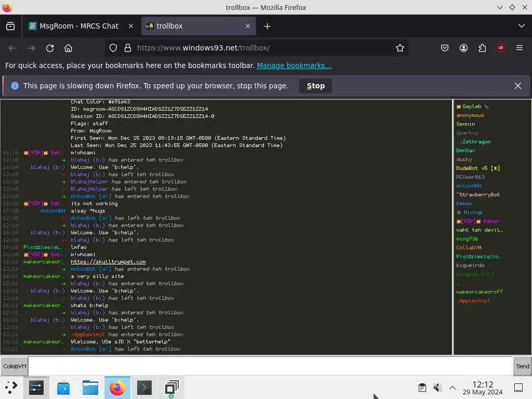
Task: Select ming736 in user list
Action: coord(467,239)
